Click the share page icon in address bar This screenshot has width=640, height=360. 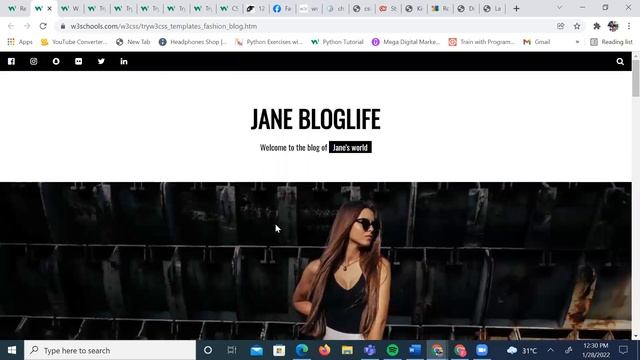560,26
